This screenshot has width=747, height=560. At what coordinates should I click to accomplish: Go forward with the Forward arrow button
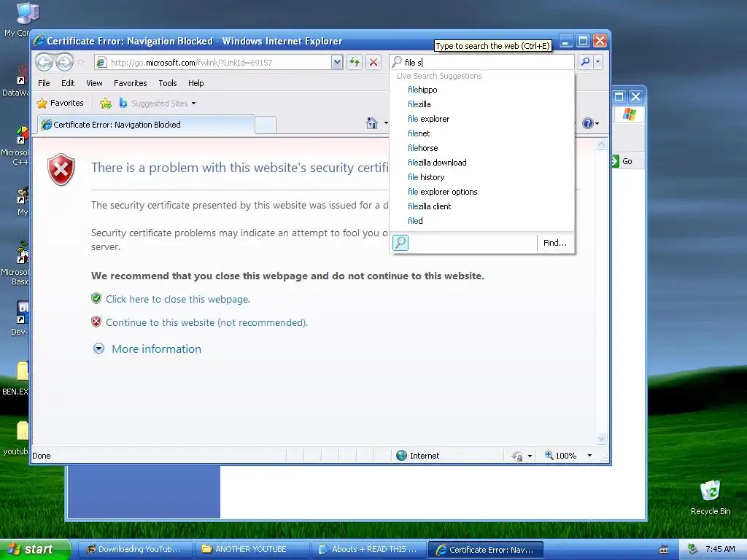point(64,62)
